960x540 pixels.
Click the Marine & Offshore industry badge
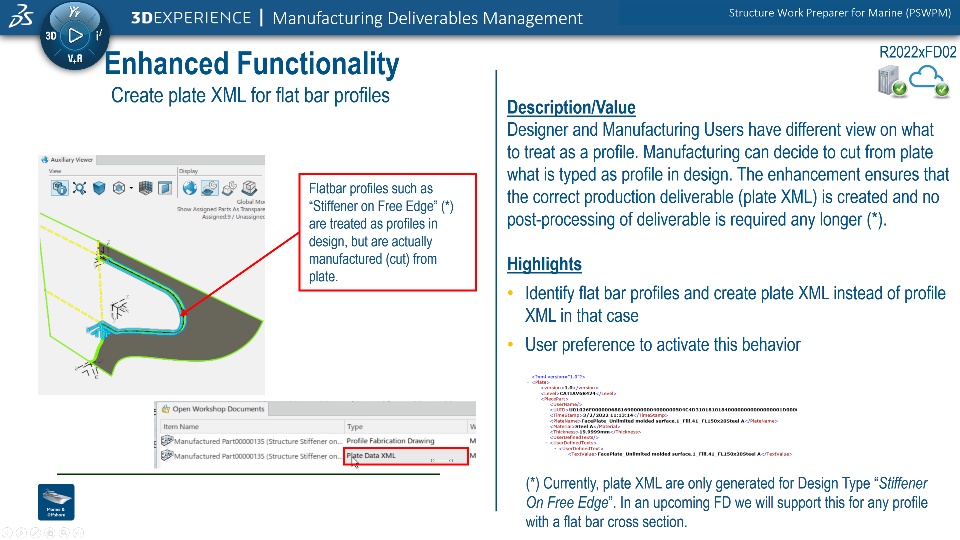pyautogui.click(x=56, y=502)
